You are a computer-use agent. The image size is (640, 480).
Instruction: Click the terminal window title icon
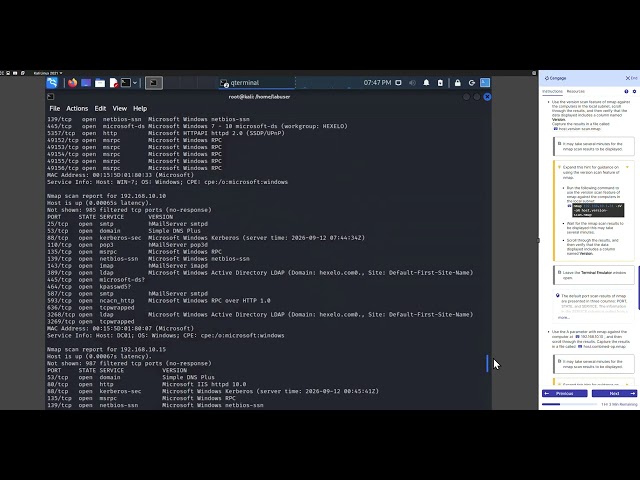[51, 97]
